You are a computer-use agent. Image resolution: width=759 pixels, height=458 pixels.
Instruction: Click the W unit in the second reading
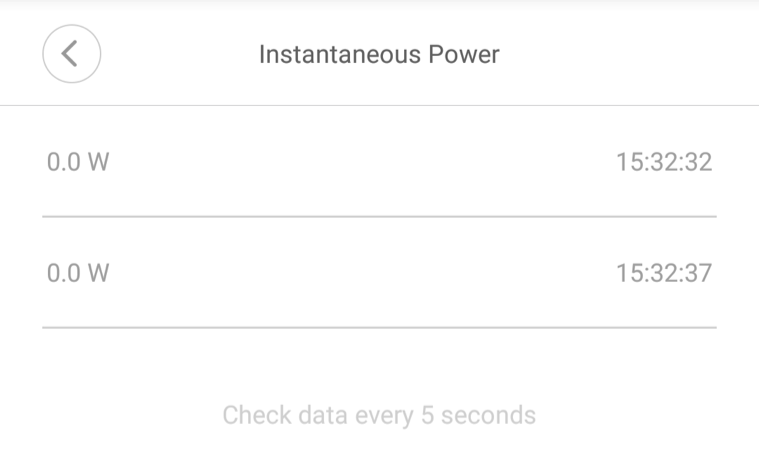[x=98, y=273]
